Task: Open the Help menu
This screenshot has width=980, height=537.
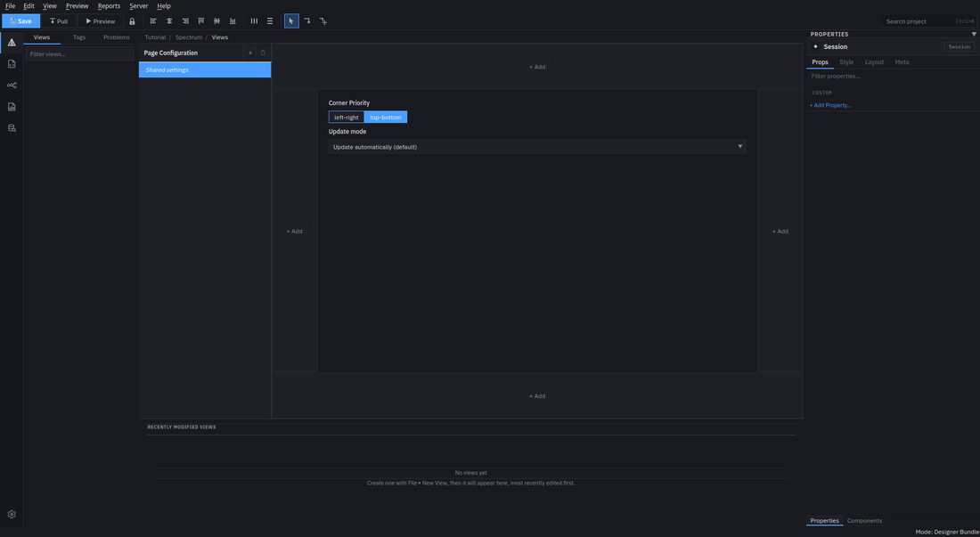Action: [164, 5]
